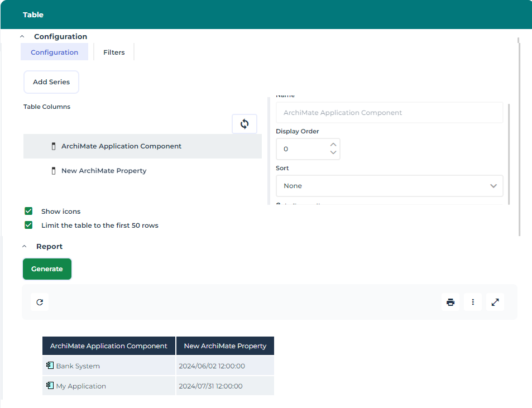532x408 pixels.
Task: Click the report reload icon
Action: pyautogui.click(x=40, y=302)
